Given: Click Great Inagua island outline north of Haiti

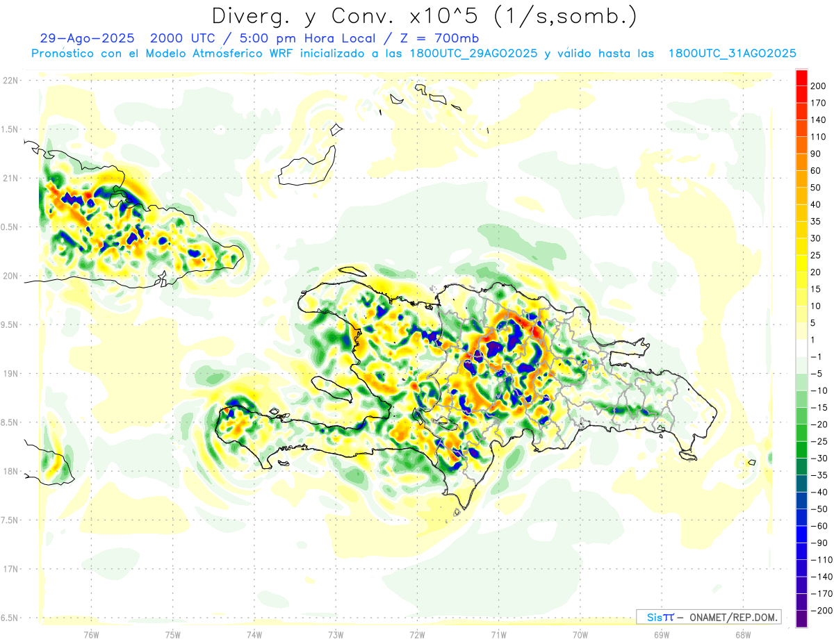Looking at the screenshot, I should pyautogui.click(x=307, y=165).
